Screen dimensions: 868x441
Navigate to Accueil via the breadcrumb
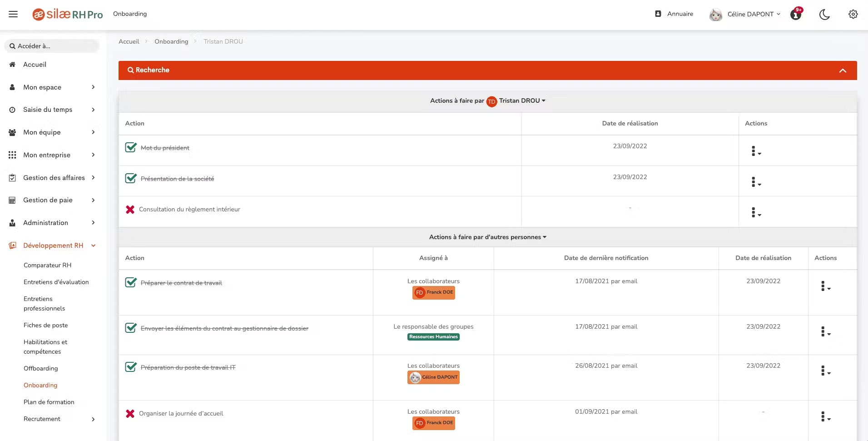pyautogui.click(x=129, y=41)
